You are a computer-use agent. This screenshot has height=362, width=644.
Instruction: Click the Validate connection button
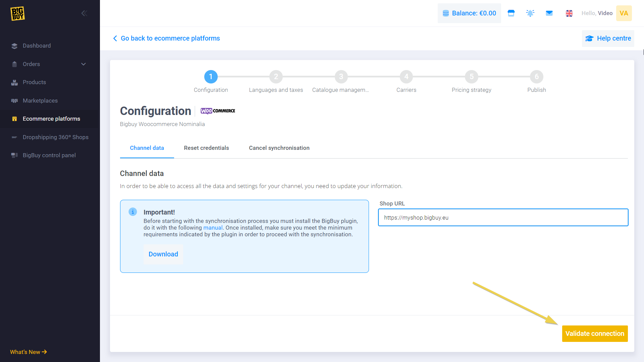(594, 334)
